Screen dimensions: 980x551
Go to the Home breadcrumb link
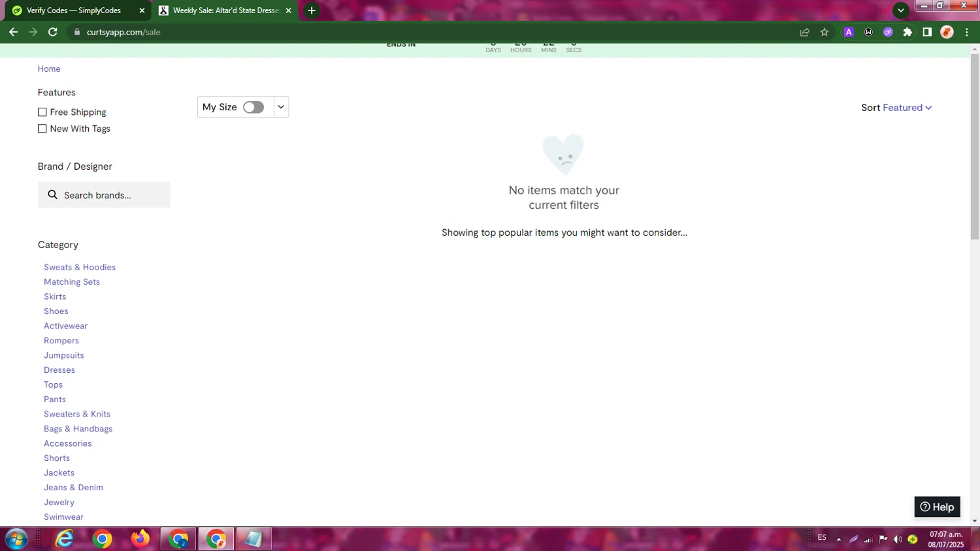click(49, 69)
